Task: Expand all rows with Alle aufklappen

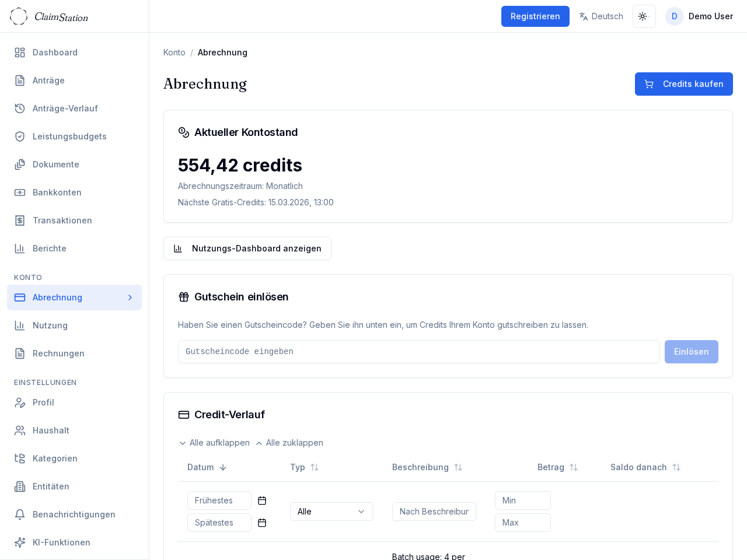Action: pyautogui.click(x=214, y=443)
